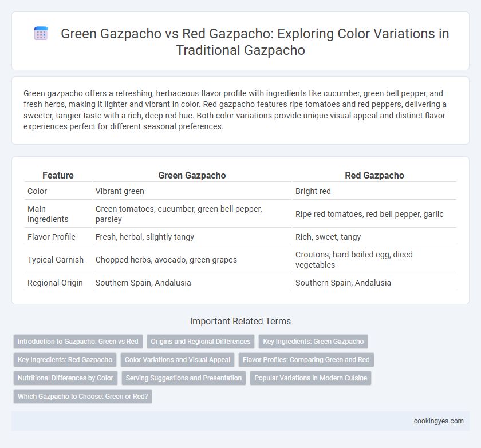
Task: Open 'Introduction to Gazpacho: Green vs Red' tag
Action: tap(78, 342)
